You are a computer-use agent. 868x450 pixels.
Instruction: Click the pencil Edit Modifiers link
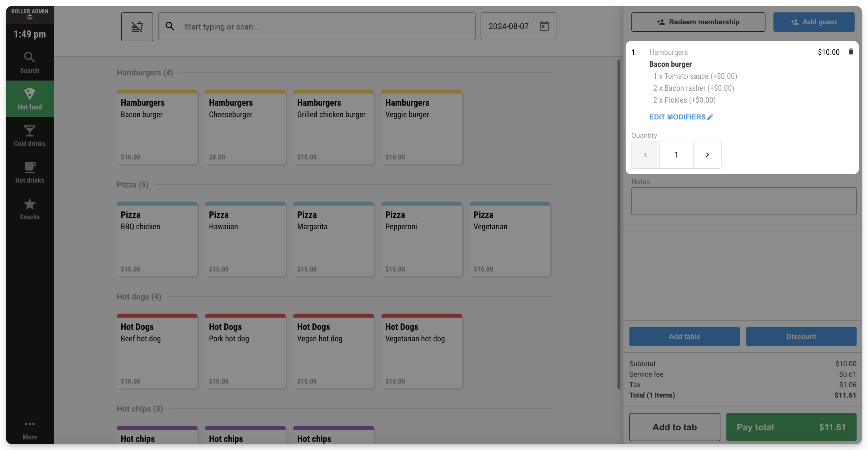coord(681,117)
